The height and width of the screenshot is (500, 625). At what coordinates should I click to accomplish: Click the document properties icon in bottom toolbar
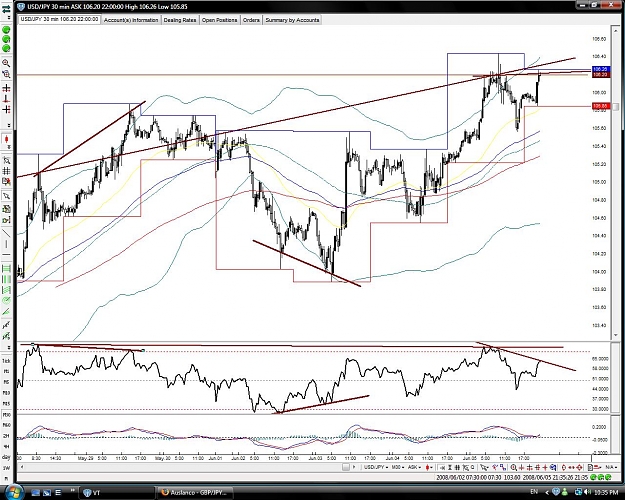590,467
